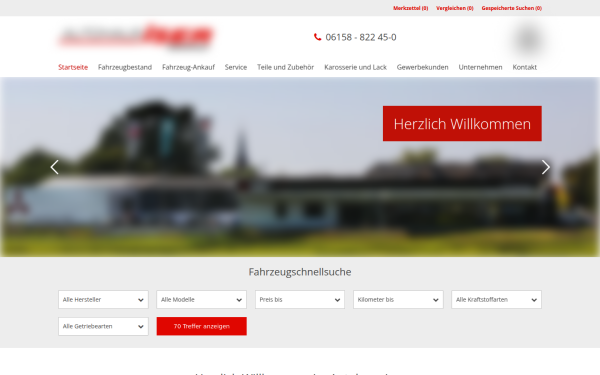Open the Alle Hersteller dropdown
This screenshot has width=600, height=375.
tap(103, 300)
